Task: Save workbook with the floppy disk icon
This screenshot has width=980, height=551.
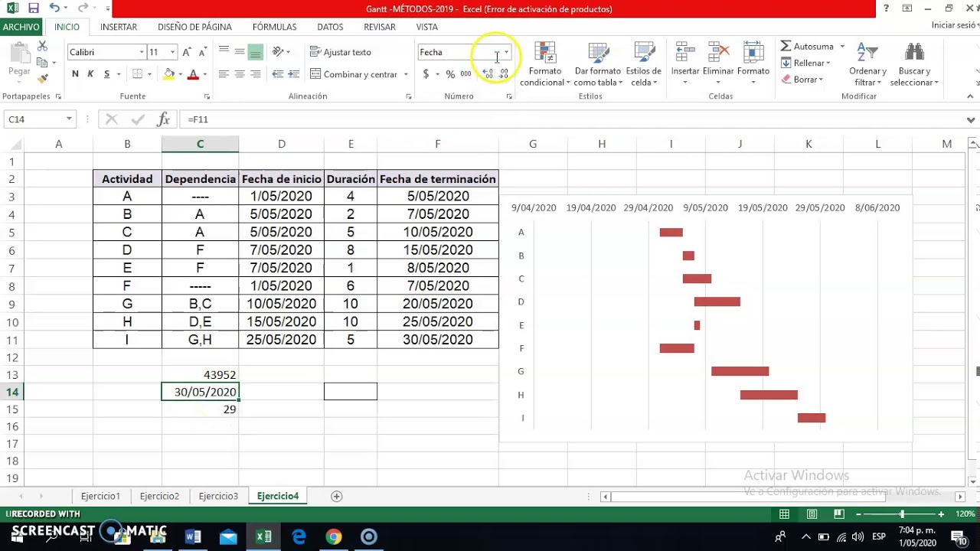Action: click(33, 8)
